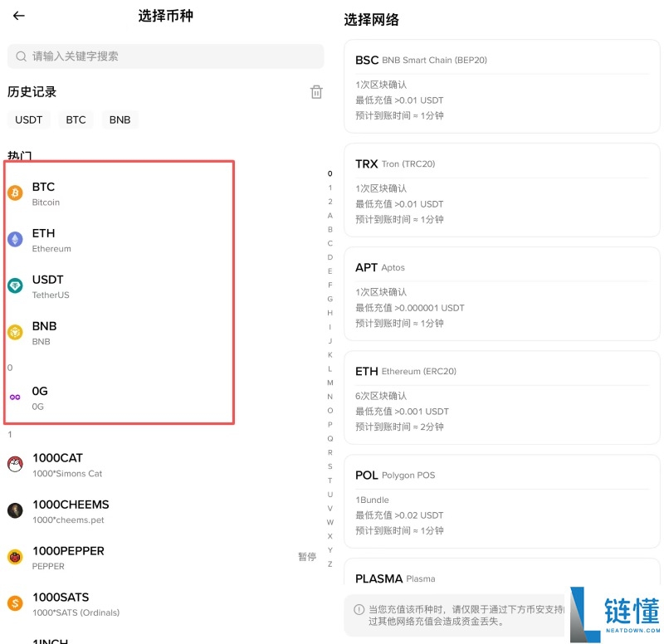Jump to index letter M

pos(330,383)
